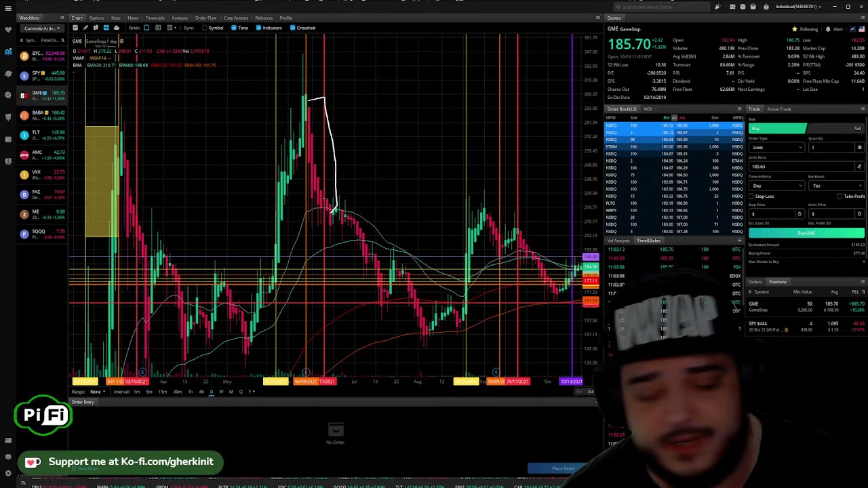Open the Range None dropdown below chart
868x488 pixels.
tap(97, 392)
